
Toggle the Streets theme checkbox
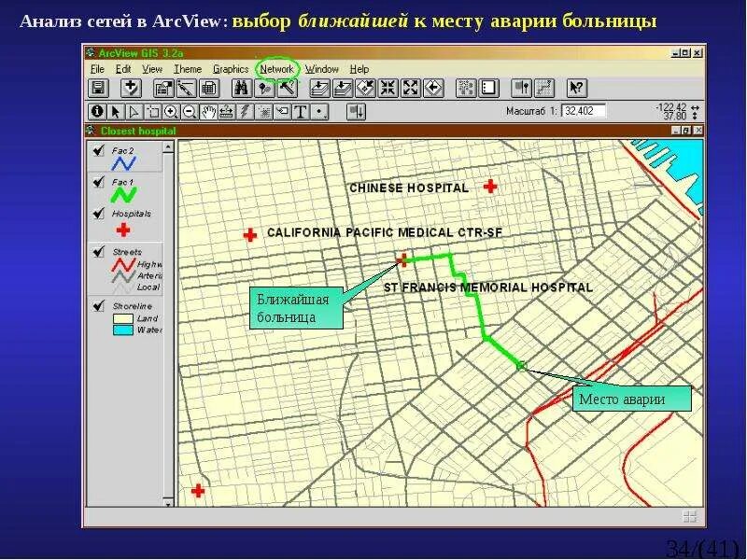click(98, 251)
